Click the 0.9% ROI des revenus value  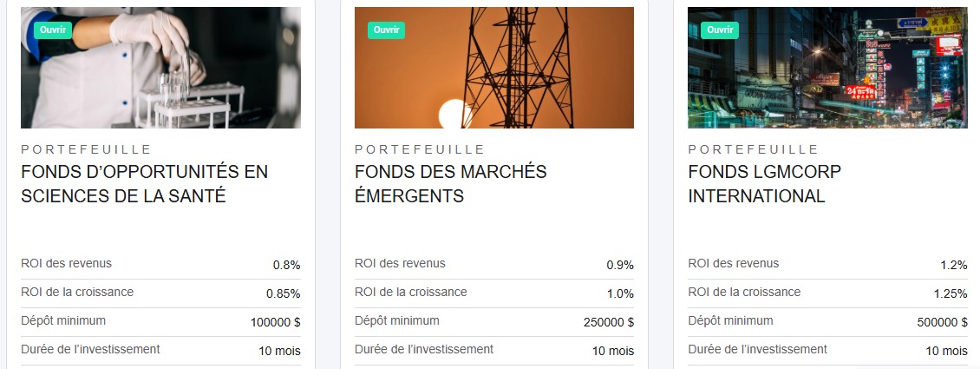620,265
